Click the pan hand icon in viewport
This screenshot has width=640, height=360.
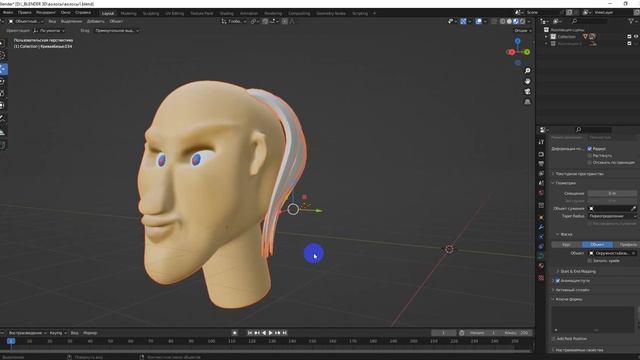coord(527,81)
